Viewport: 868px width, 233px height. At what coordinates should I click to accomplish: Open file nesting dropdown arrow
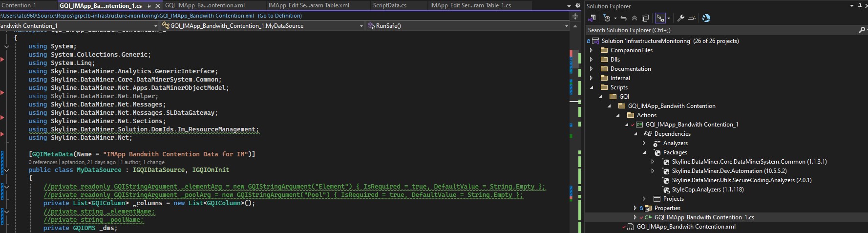(x=669, y=18)
